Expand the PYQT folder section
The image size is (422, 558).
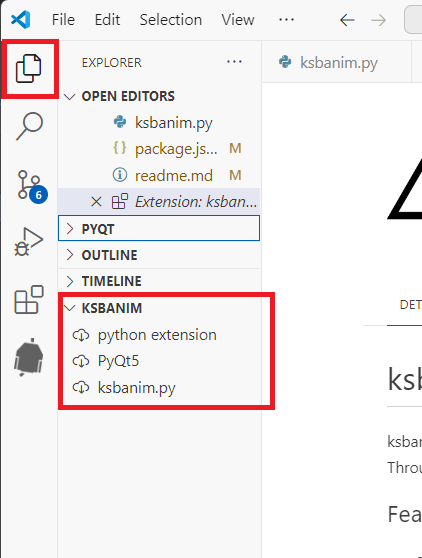[x=159, y=228]
